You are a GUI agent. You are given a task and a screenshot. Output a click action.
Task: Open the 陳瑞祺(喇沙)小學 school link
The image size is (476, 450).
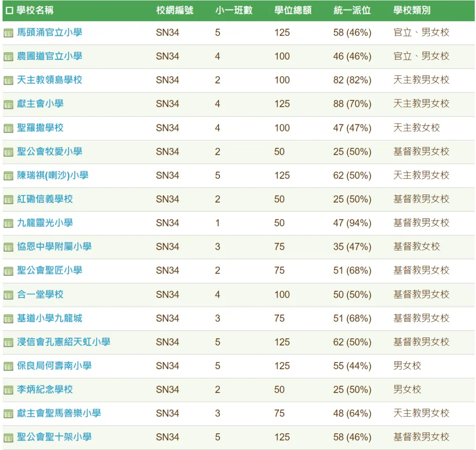click(x=52, y=175)
